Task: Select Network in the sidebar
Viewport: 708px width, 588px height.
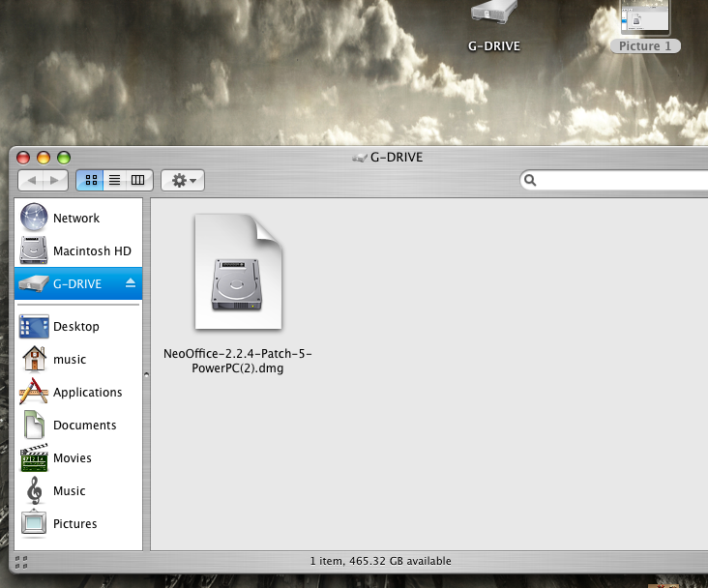Action: [78, 218]
